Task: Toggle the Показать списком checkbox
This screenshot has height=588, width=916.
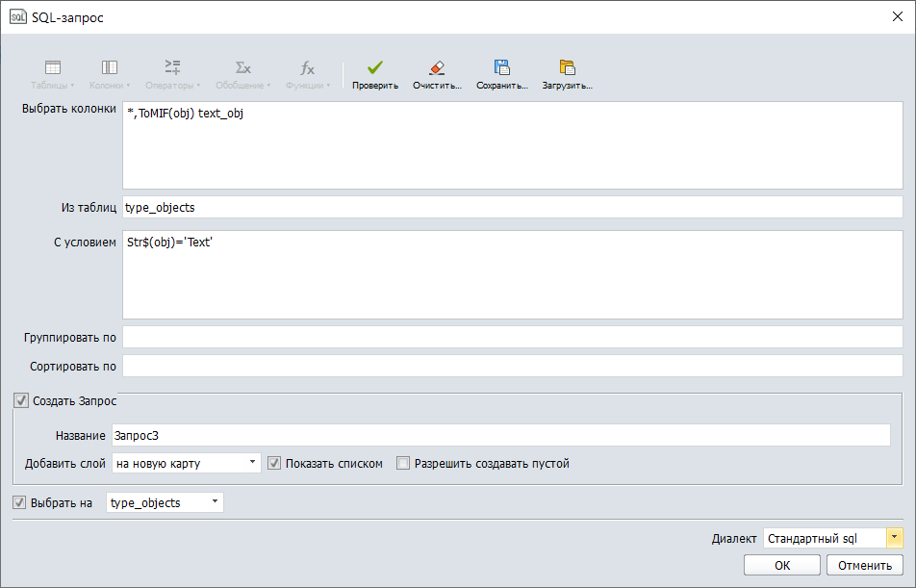Action: 274,463
